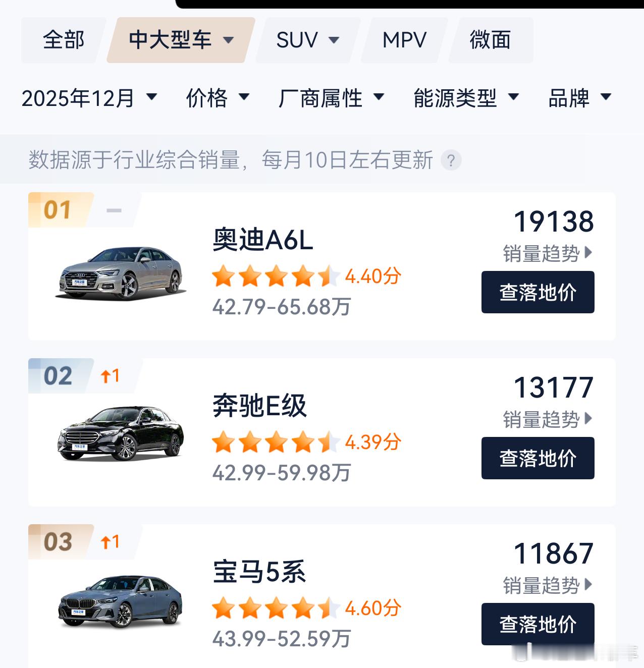Select the SUV category tab
The width and height of the screenshot is (644, 668).
pyautogui.click(x=308, y=40)
